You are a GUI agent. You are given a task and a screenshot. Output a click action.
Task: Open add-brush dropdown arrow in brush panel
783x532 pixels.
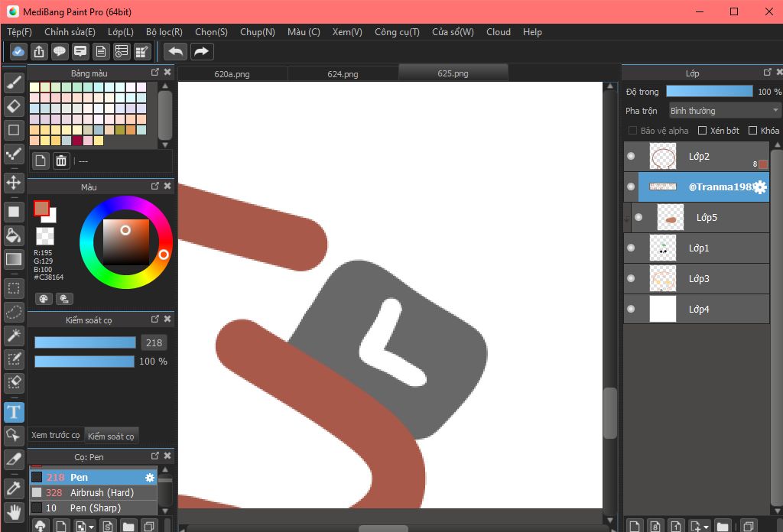pyautogui.click(x=91, y=527)
